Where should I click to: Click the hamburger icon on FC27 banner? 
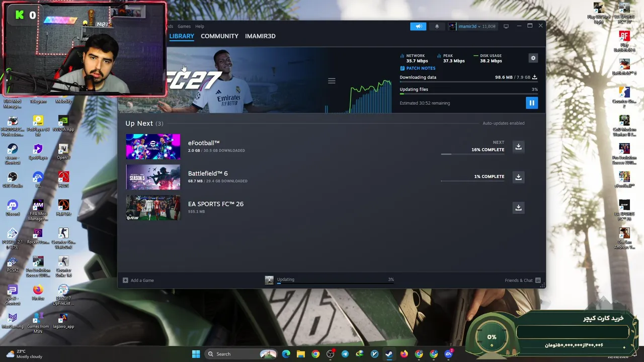(332, 81)
